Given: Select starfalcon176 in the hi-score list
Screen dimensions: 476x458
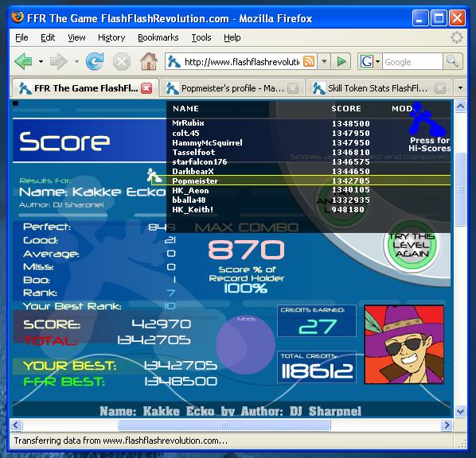Looking at the screenshot, I should (x=200, y=161).
